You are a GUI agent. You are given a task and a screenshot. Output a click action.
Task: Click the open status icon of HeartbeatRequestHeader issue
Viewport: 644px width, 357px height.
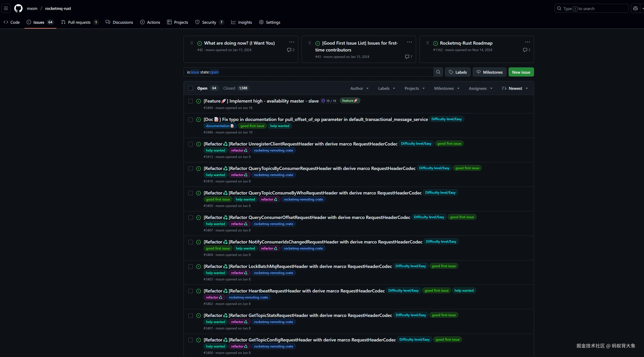(x=199, y=291)
